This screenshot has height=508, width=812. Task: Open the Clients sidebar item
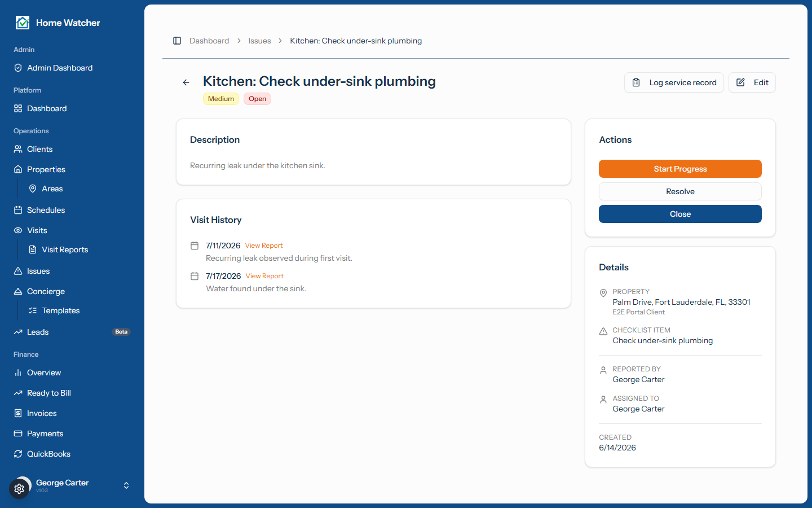(x=72, y=149)
